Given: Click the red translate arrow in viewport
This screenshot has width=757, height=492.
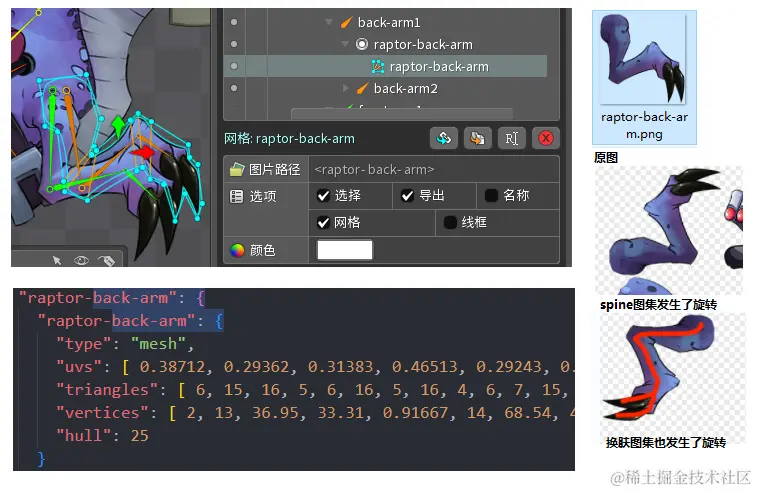Looking at the screenshot, I should tap(142, 153).
